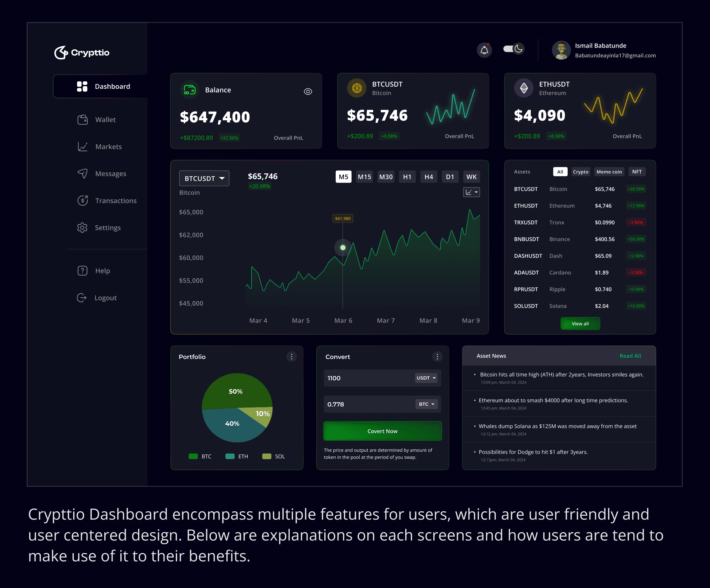This screenshot has width=710, height=588.
Task: Hide balance using the eye icon
Action: [x=308, y=91]
